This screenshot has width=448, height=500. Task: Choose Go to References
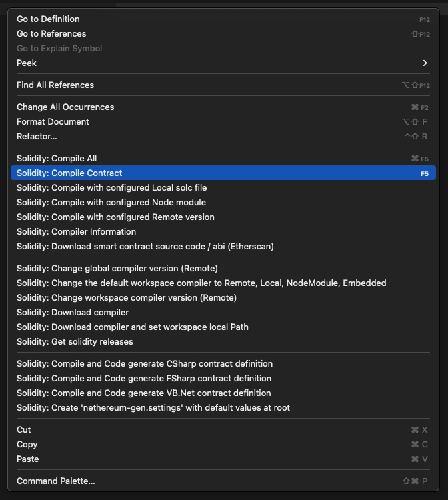pyautogui.click(x=223, y=33)
